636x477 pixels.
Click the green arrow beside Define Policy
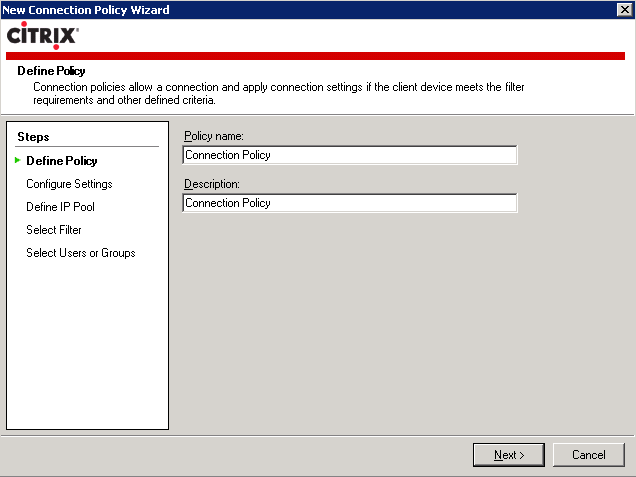(x=17, y=160)
